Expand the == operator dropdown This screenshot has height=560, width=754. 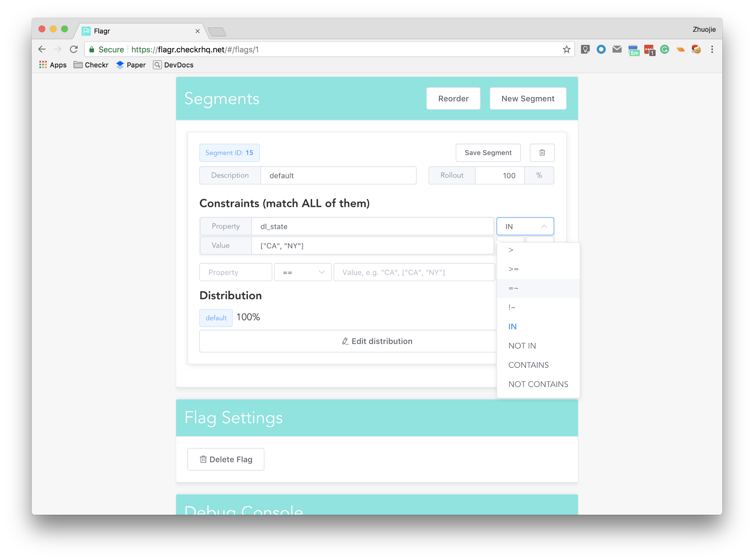click(303, 272)
